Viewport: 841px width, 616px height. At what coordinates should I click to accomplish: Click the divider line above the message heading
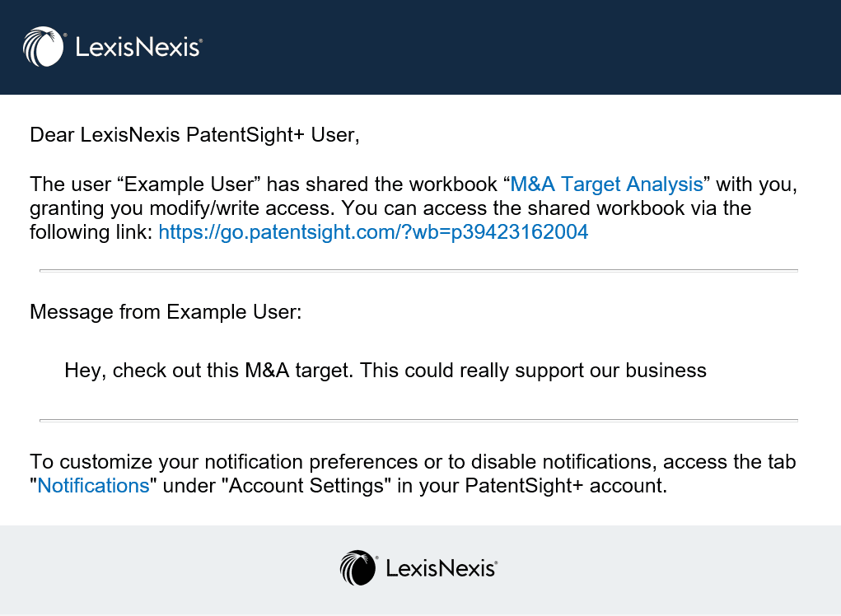[419, 271]
